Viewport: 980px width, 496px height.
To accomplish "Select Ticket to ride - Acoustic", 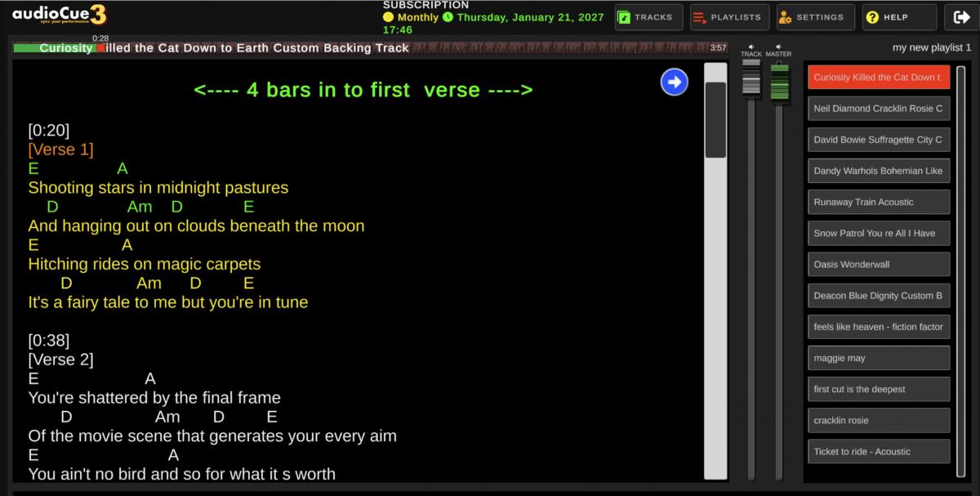I will [x=879, y=452].
